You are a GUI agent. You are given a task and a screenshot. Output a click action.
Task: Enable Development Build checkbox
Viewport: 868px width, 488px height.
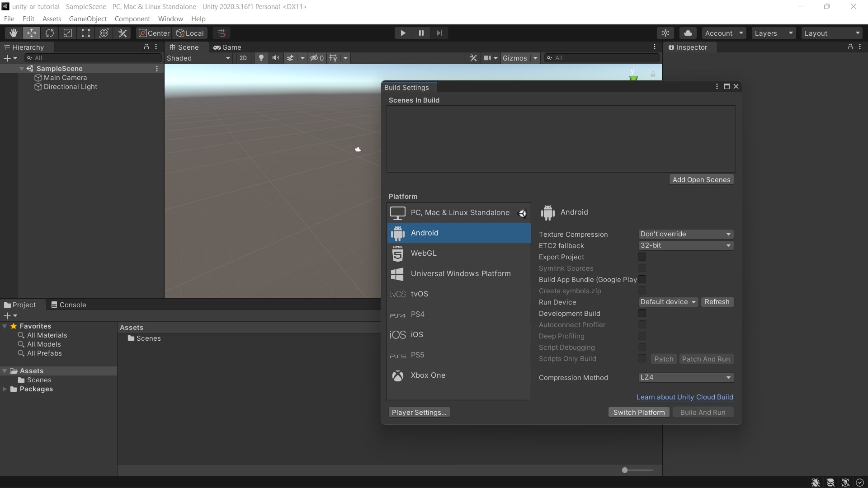tap(642, 313)
